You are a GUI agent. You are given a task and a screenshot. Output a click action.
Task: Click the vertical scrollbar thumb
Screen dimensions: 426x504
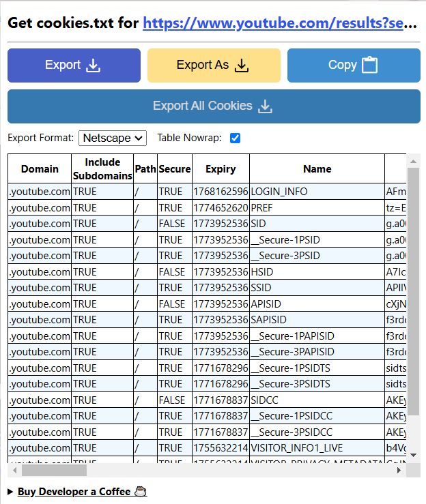click(x=414, y=291)
